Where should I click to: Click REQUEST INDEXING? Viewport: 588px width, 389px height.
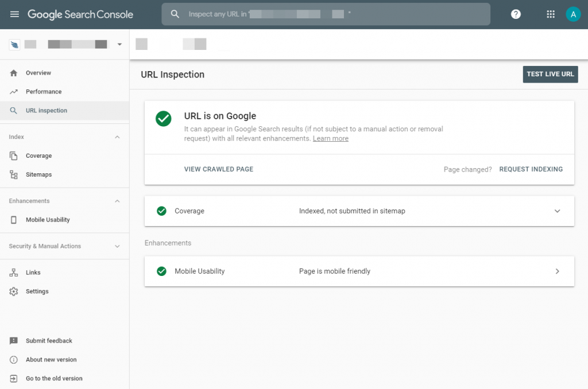tap(531, 169)
